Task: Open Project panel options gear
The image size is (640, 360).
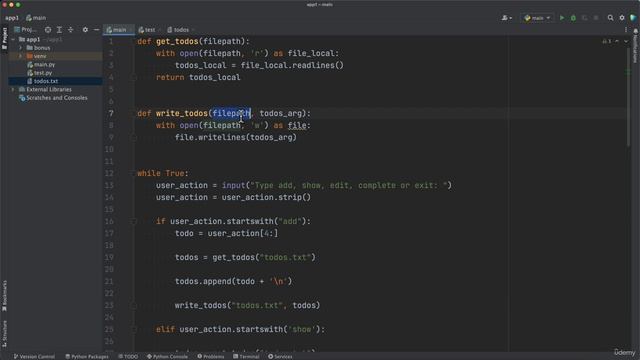Action: pyautogui.click(x=85, y=30)
